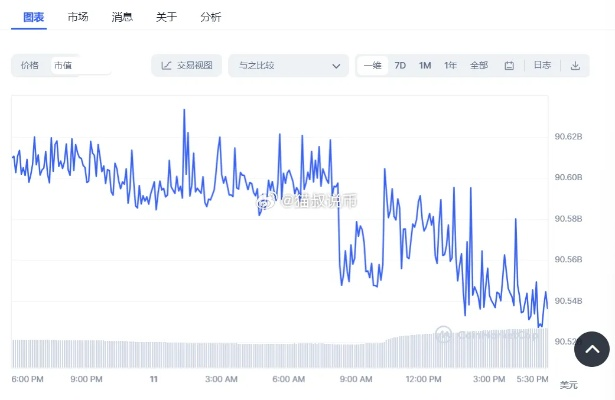Screen dimensions: 615x400
Task: Open the 图表 chart tab
Action: [33, 17]
